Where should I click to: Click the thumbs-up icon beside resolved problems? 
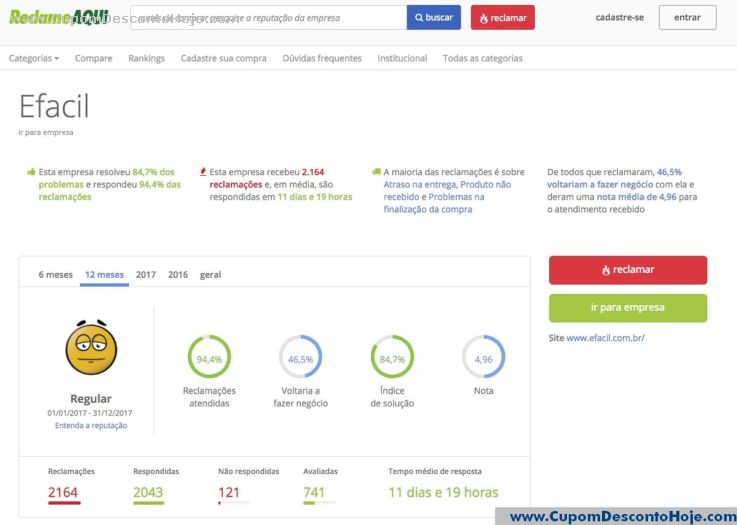coord(31,172)
